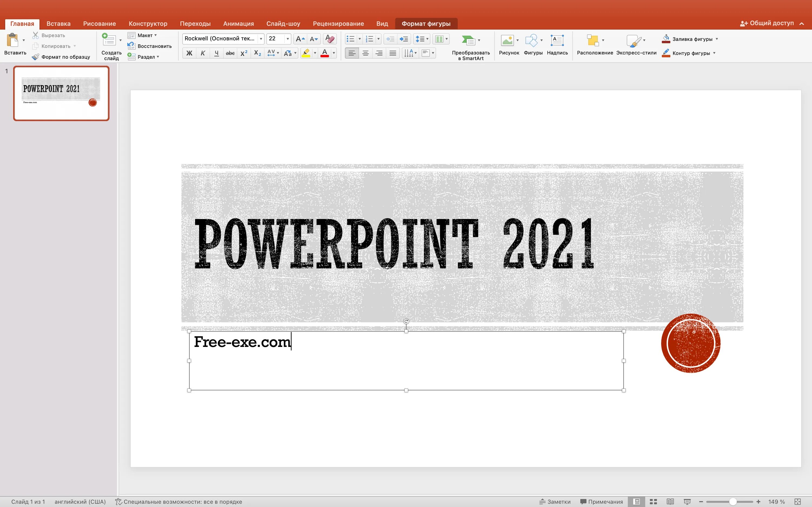Open the Фигуры shapes gallery
The height and width of the screenshot is (507, 812).
(531, 41)
